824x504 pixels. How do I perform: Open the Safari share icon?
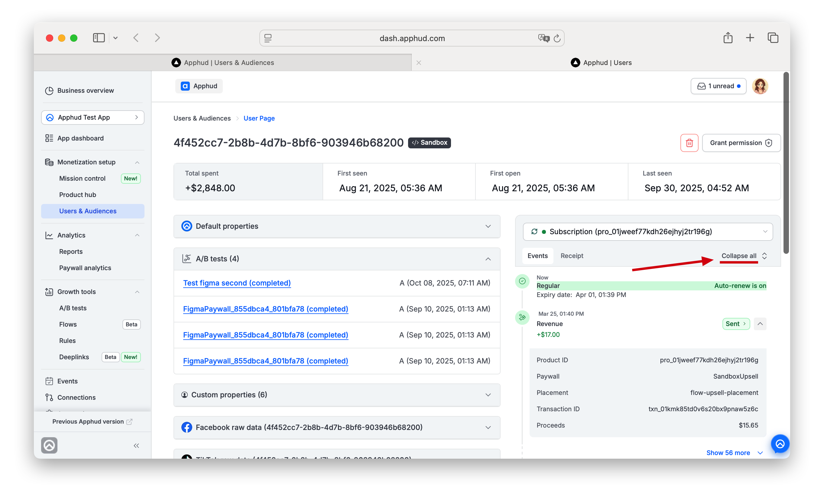pyautogui.click(x=728, y=37)
